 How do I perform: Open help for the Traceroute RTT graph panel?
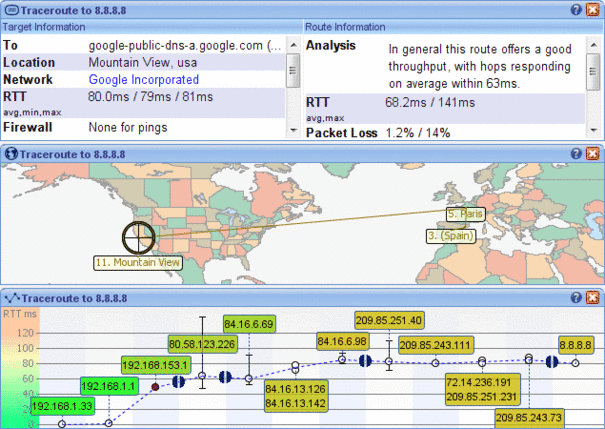[x=576, y=298]
